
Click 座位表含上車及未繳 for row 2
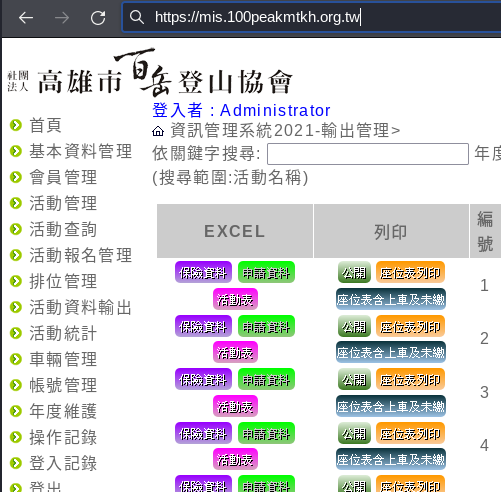pyautogui.click(x=391, y=352)
